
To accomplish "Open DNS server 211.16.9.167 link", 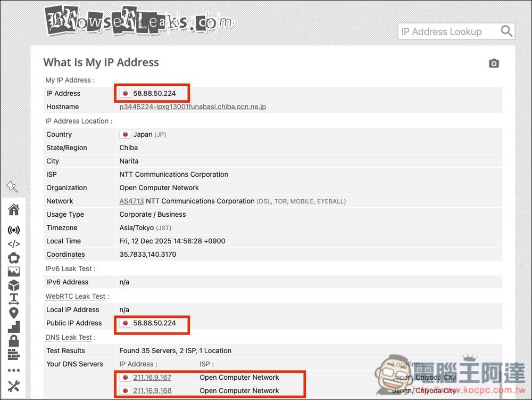I will 152,378.
